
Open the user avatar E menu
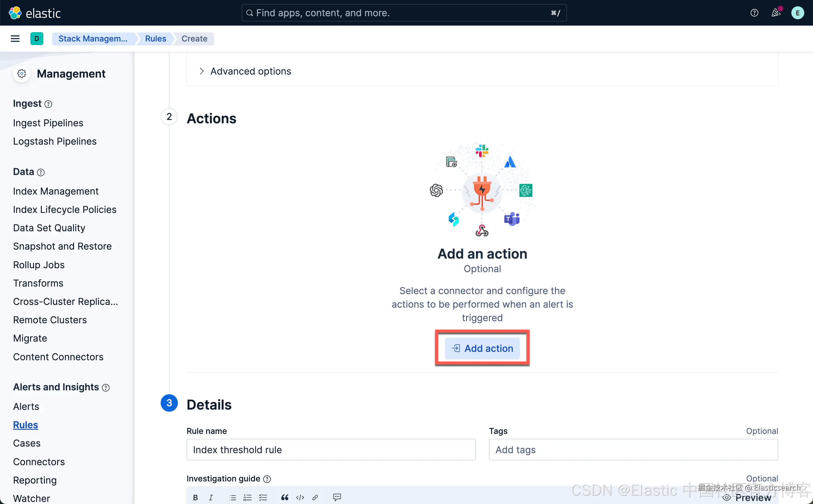click(797, 13)
